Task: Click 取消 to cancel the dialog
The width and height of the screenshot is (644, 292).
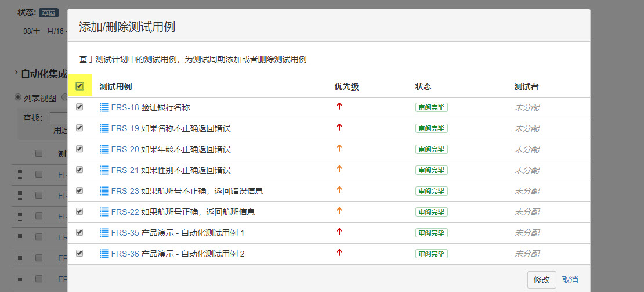Action: click(x=570, y=280)
